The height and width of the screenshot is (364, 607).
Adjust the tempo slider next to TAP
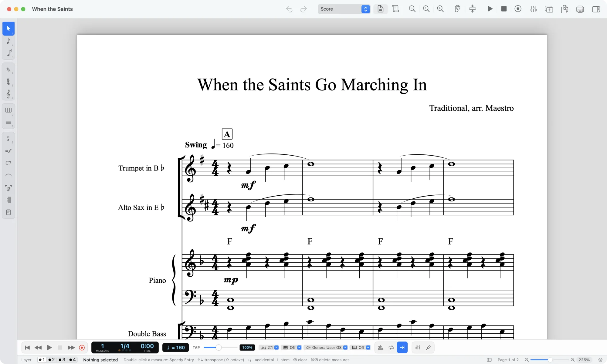point(219,348)
